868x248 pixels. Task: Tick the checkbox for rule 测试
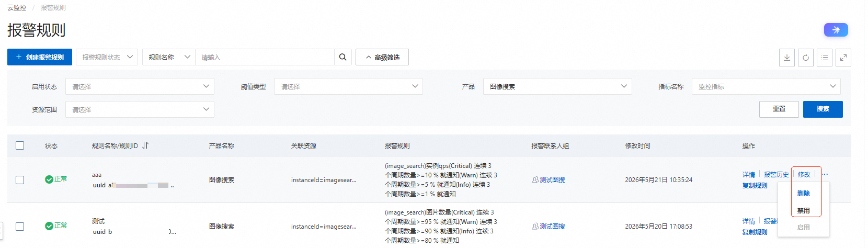(20, 227)
